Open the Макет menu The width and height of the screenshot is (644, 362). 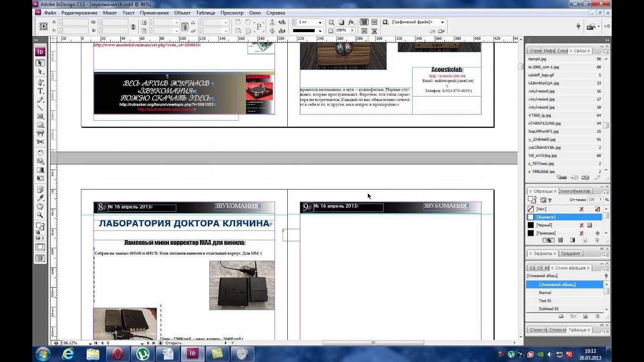pos(110,13)
